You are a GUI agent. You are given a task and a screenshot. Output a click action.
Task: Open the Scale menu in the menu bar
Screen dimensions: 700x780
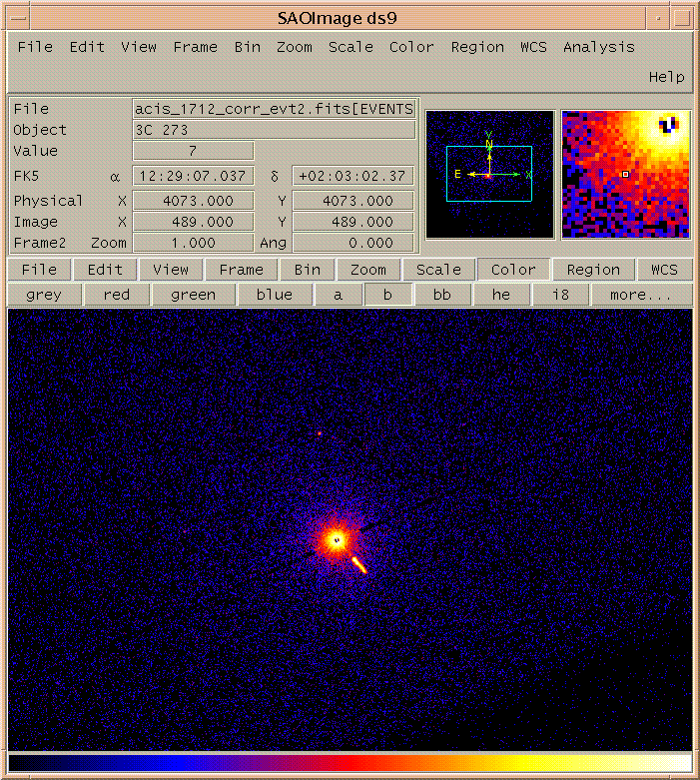pos(350,47)
